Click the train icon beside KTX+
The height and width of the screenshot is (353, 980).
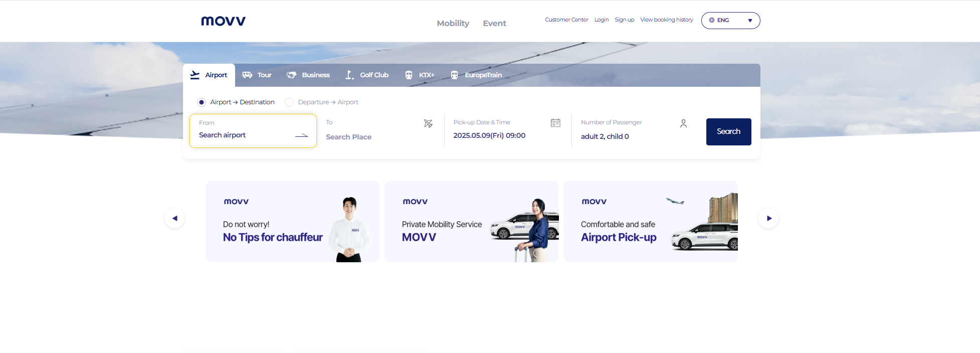(409, 75)
